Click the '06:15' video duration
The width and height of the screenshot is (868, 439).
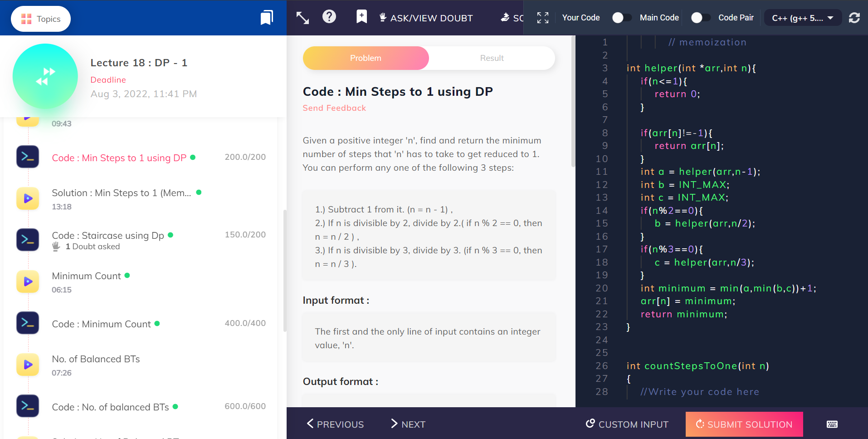point(62,290)
